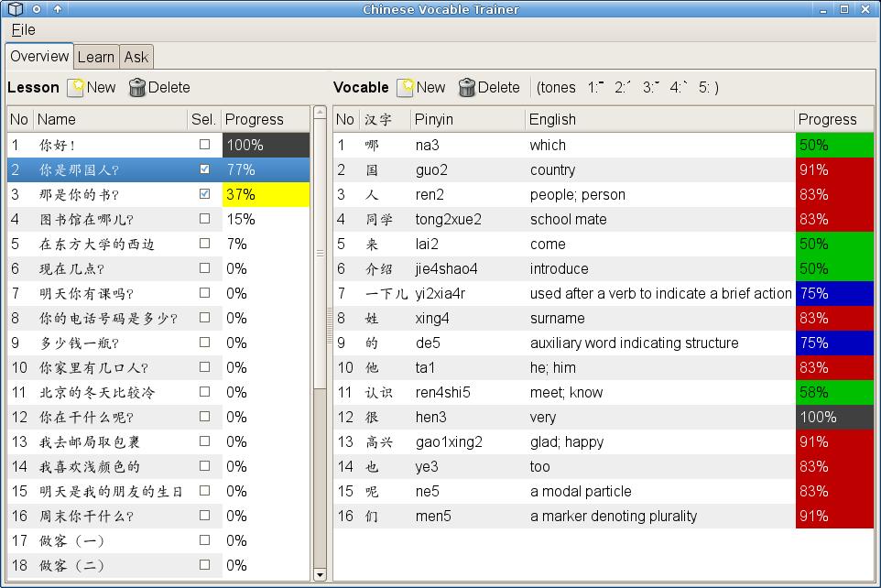Viewport: 881px width, 588px height.
Task: Click the round button in title bar left
Action: coord(37,9)
